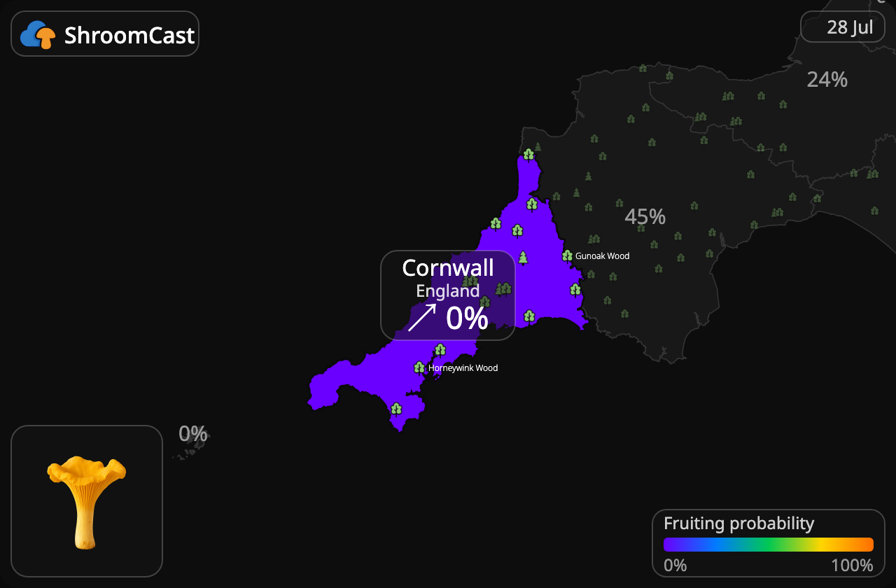Click the tree icon beside Gunoak Wood
896x588 pixels.
(x=567, y=255)
